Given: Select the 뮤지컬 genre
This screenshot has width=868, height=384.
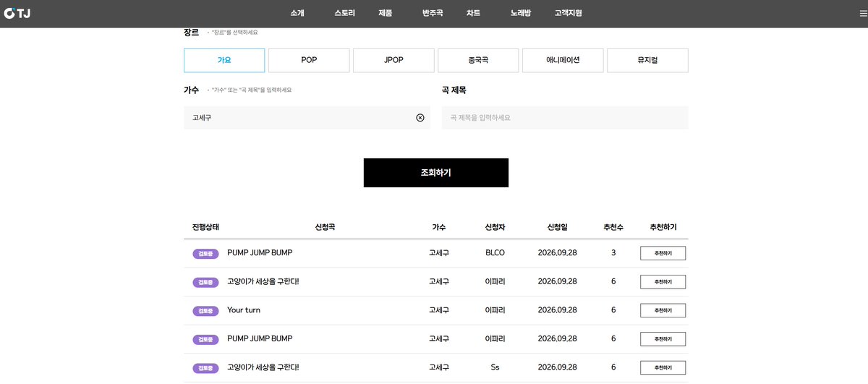Looking at the screenshot, I should click(x=647, y=61).
